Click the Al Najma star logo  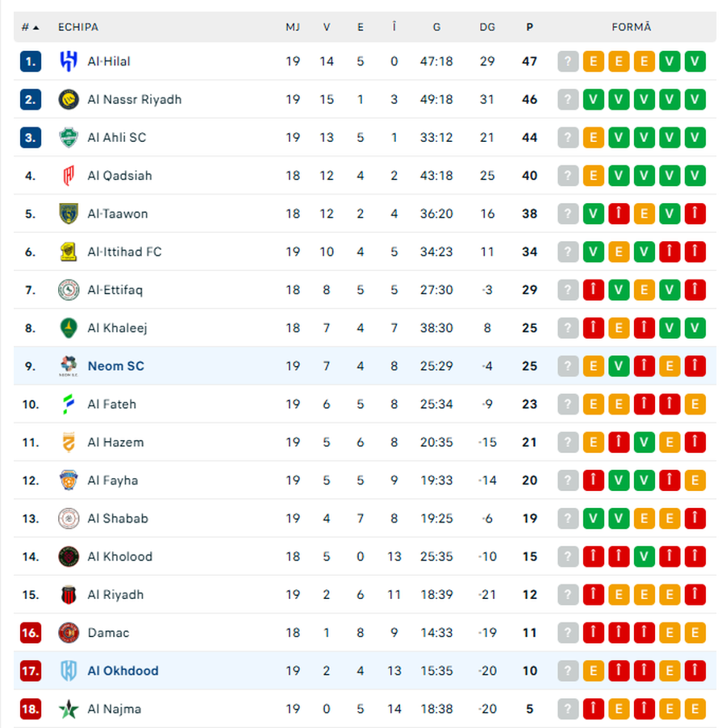[x=69, y=709]
